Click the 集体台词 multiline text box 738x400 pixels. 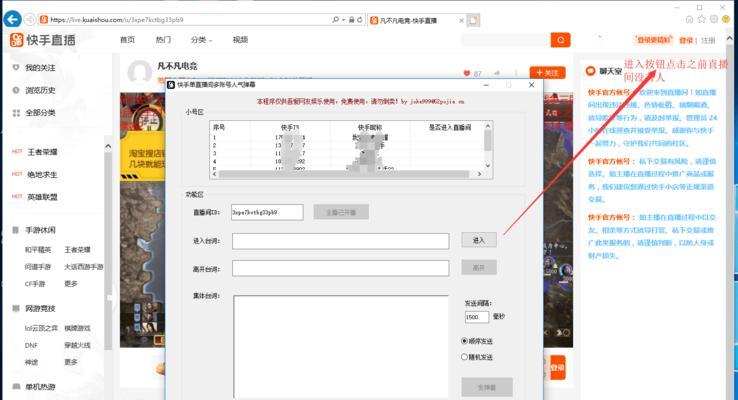click(x=341, y=347)
